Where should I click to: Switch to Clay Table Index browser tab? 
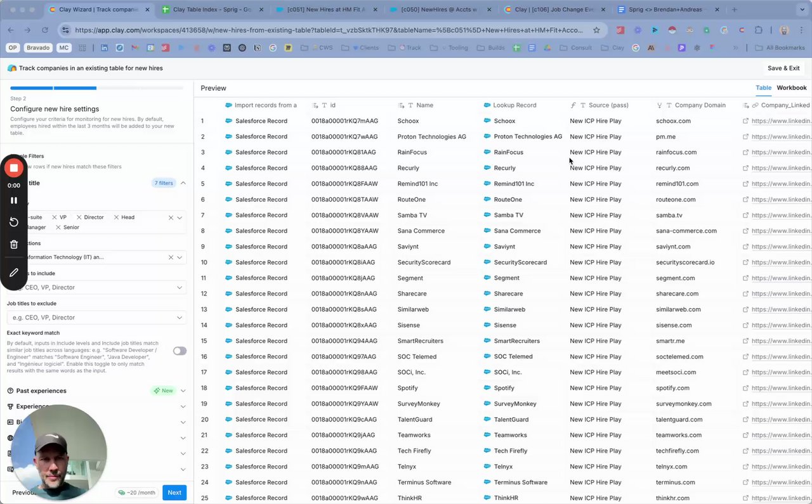[212, 10]
